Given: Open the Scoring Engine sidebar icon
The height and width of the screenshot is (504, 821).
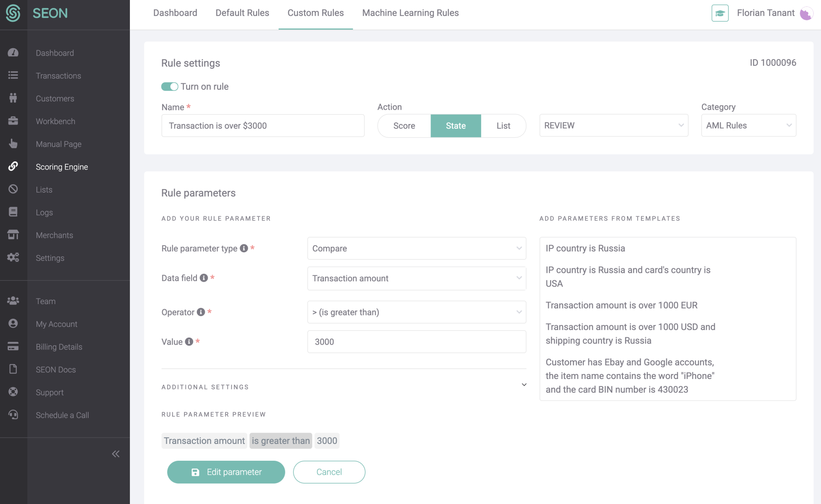Looking at the screenshot, I should click(13, 166).
